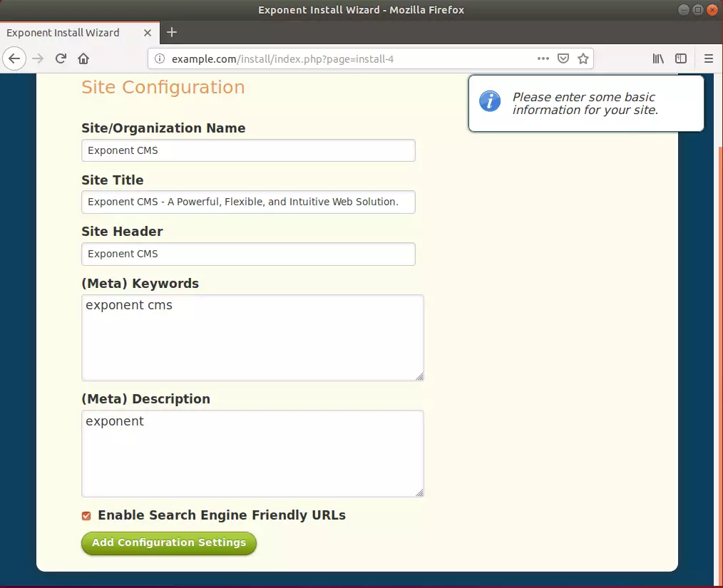Click the blue info icon
The image size is (723, 588).
490,101
